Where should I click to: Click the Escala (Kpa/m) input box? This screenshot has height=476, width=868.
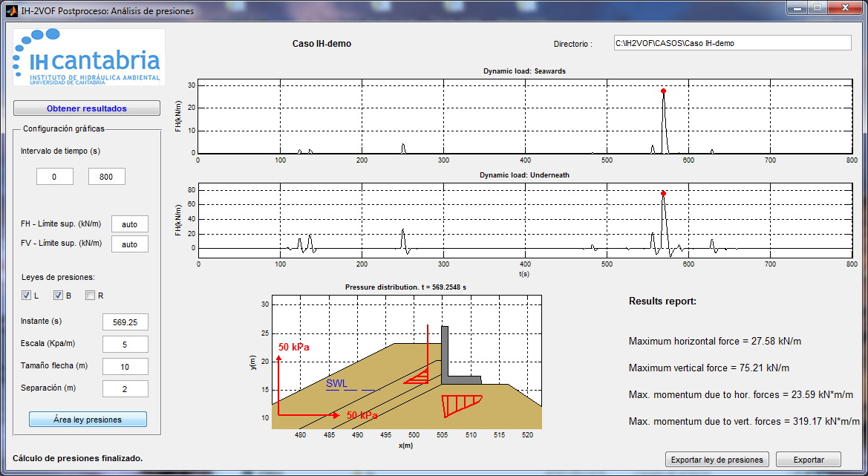[125, 345]
